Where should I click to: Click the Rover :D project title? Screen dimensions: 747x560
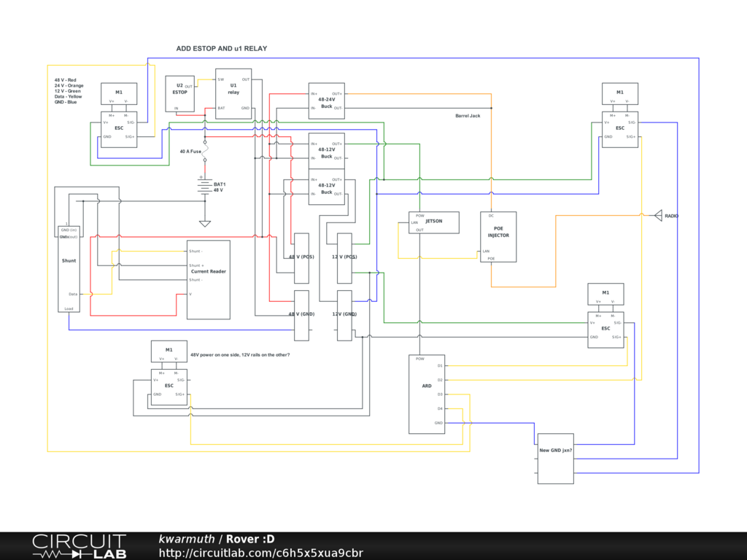pos(250,539)
